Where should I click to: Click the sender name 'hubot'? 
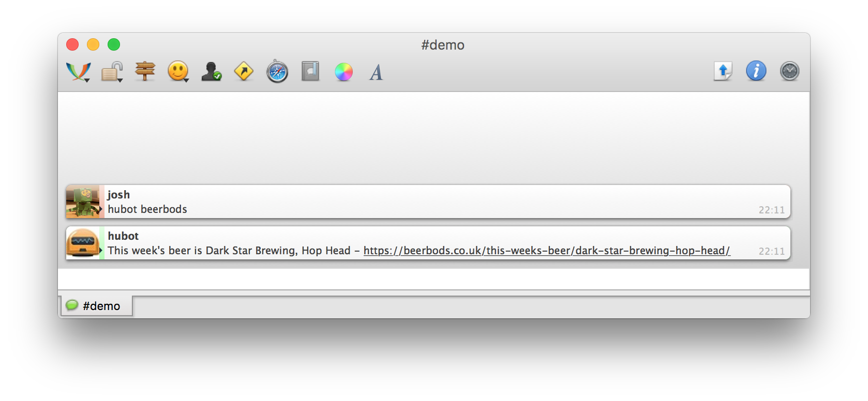tap(123, 236)
